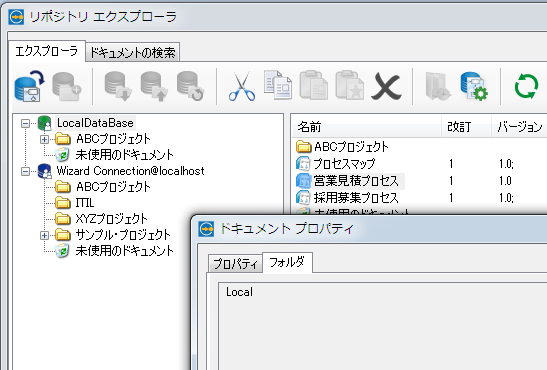Select プロセスマップ document in the list
The height and width of the screenshot is (370, 547).
pos(344,164)
